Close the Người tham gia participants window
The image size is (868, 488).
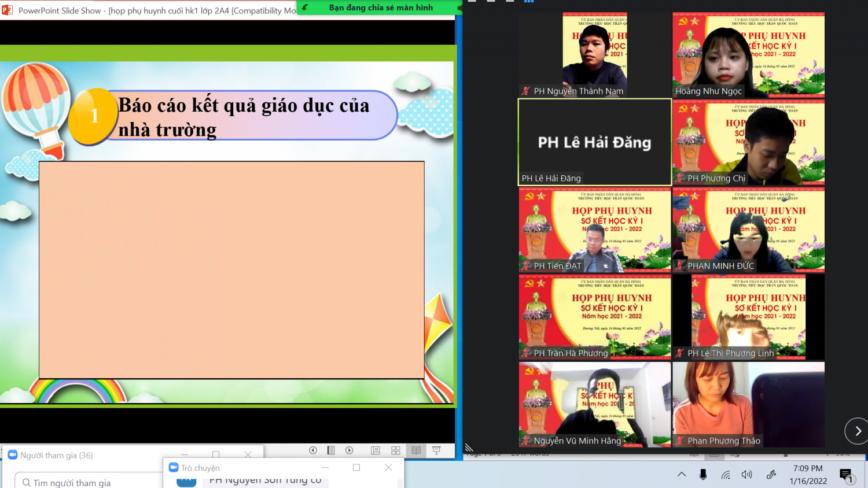(248, 455)
